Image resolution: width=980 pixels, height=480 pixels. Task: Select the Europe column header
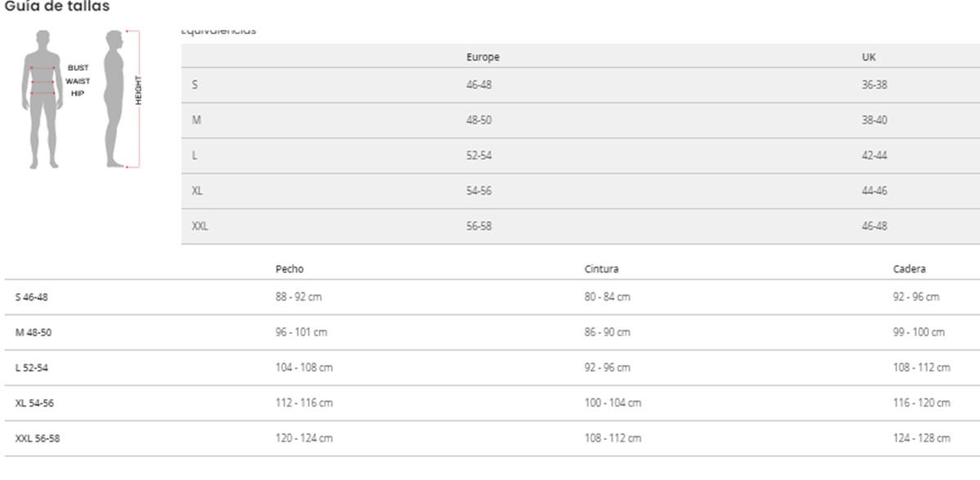pyautogui.click(x=483, y=57)
